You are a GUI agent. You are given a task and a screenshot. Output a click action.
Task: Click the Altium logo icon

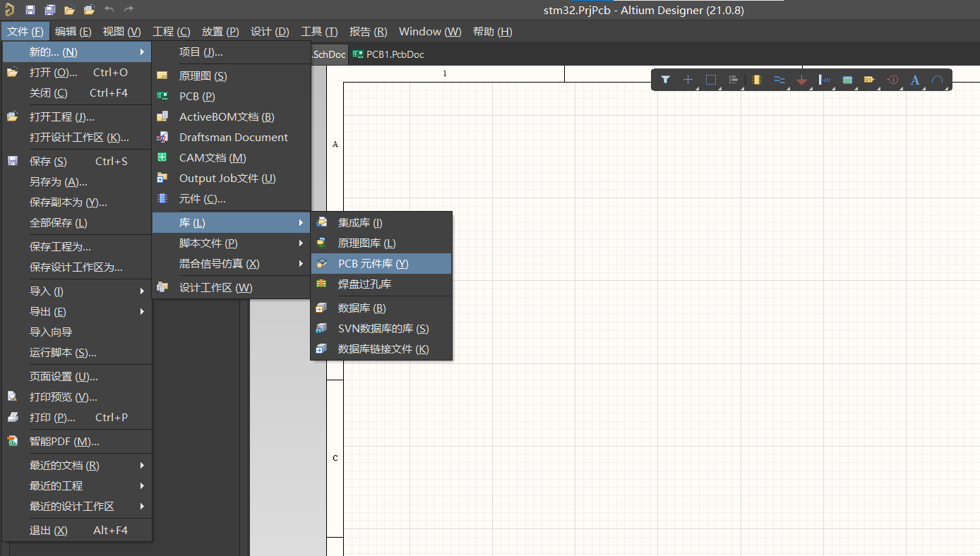pos(9,9)
